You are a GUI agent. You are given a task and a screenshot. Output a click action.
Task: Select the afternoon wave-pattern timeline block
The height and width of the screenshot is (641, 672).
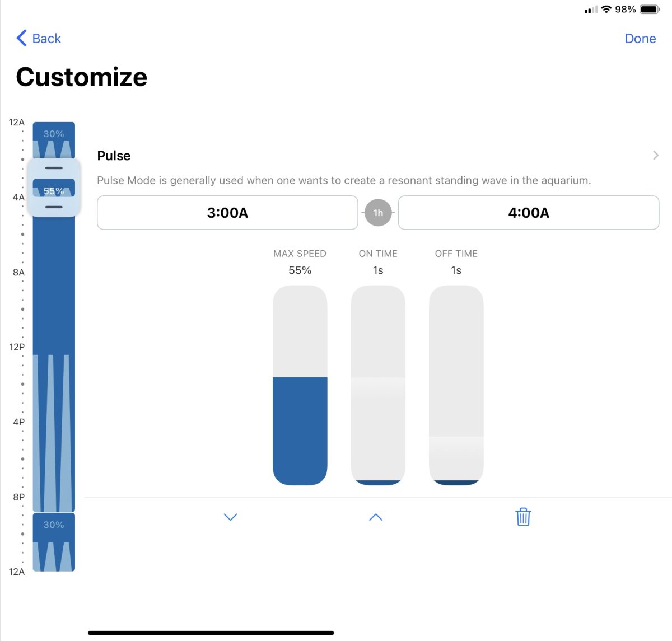coord(54,433)
